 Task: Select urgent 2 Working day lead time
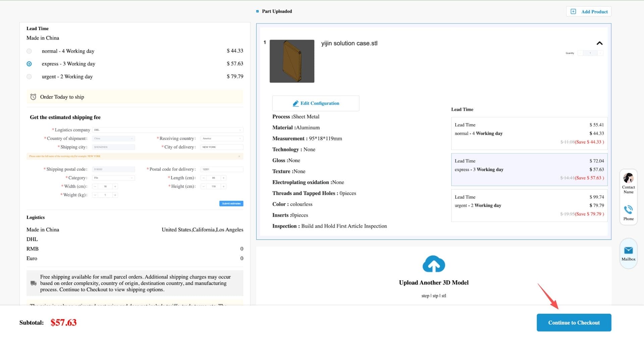pyautogui.click(x=29, y=76)
